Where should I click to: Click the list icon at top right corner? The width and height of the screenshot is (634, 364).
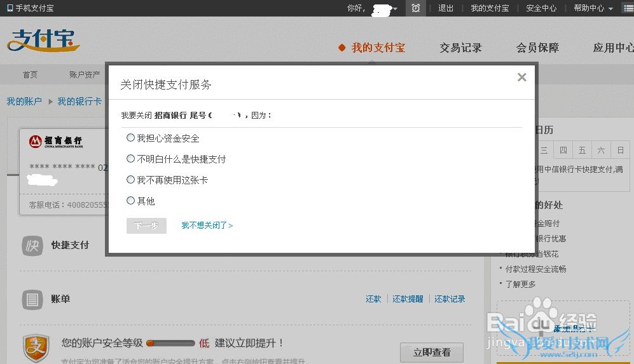pos(629,8)
